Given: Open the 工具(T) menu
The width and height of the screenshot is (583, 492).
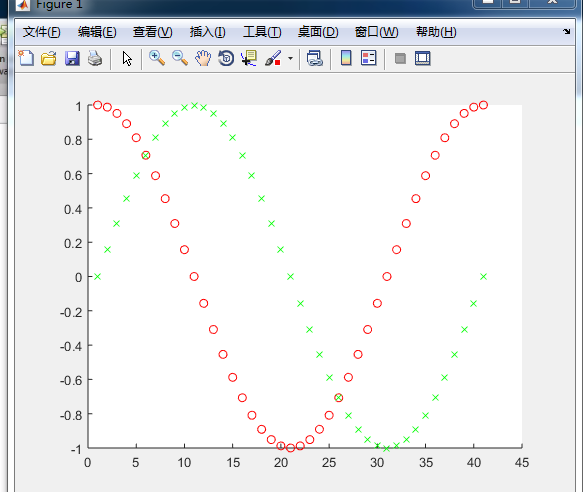Looking at the screenshot, I should pyautogui.click(x=262, y=32).
